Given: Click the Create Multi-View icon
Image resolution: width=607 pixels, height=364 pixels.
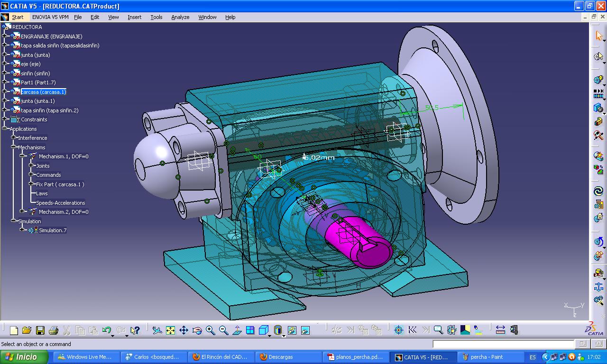Looking at the screenshot, I should pos(250,330).
